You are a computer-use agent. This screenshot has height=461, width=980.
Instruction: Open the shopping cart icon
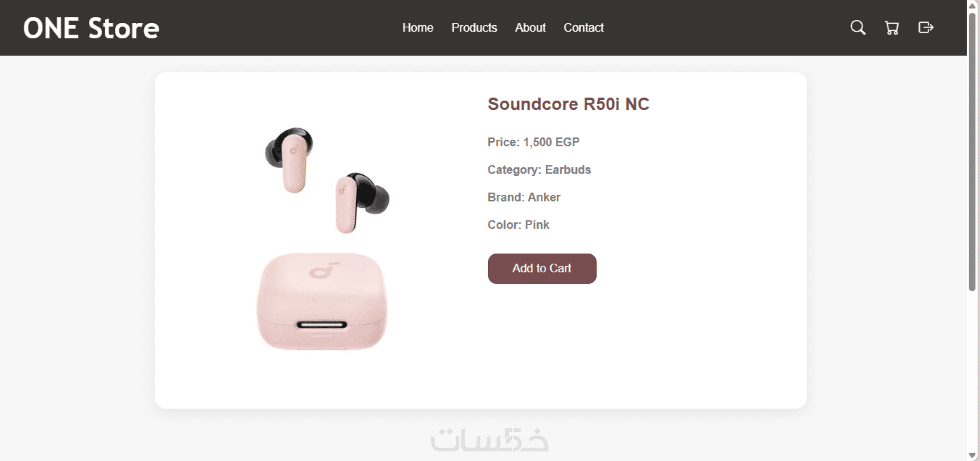891,28
